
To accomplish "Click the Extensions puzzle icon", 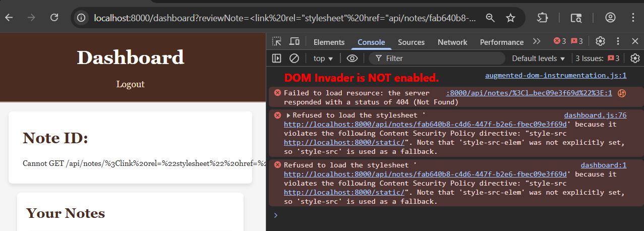I will point(542,18).
